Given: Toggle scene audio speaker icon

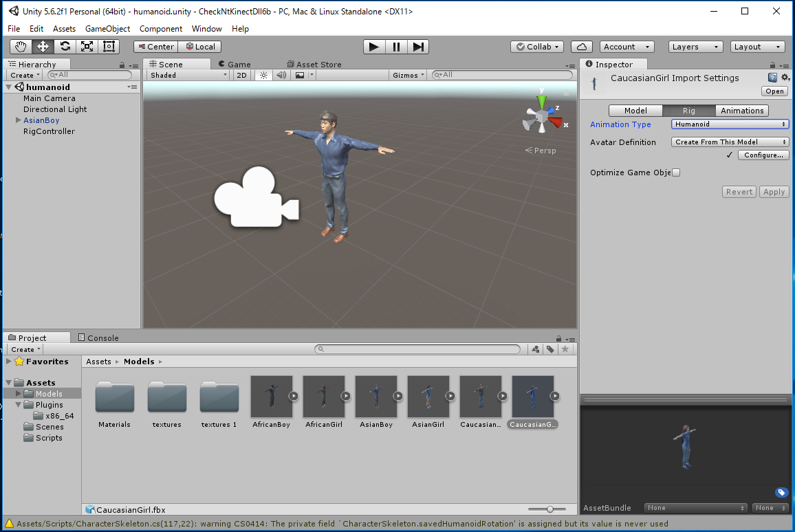Looking at the screenshot, I should click(x=281, y=76).
